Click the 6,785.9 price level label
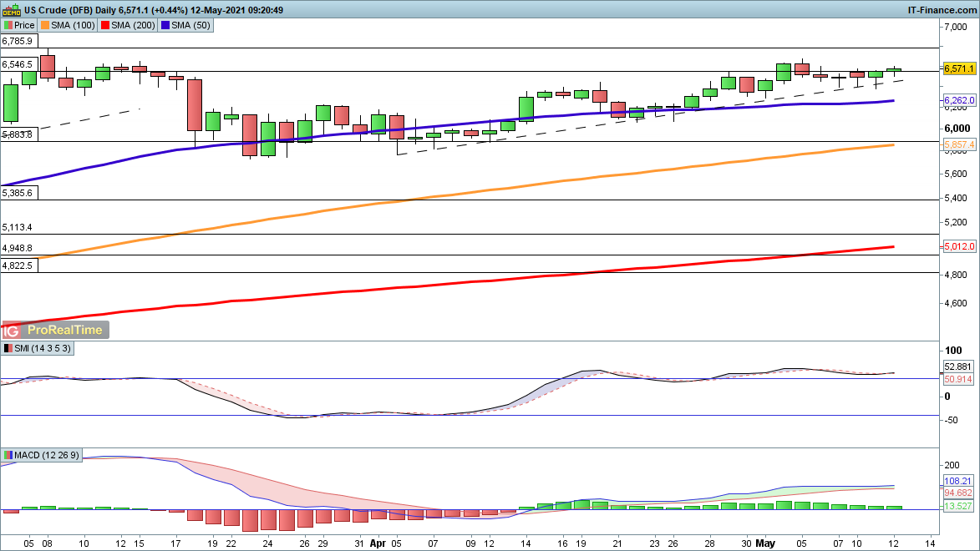This screenshot has height=551, width=980. [18, 41]
